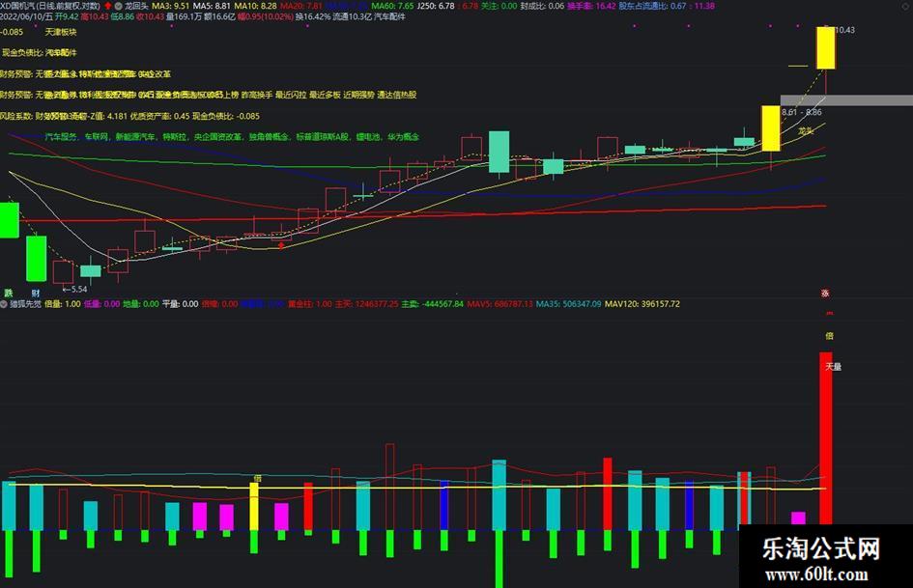Click the 8.61 - 8.86 gap label
This screenshot has width=913, height=588.
click(x=802, y=112)
